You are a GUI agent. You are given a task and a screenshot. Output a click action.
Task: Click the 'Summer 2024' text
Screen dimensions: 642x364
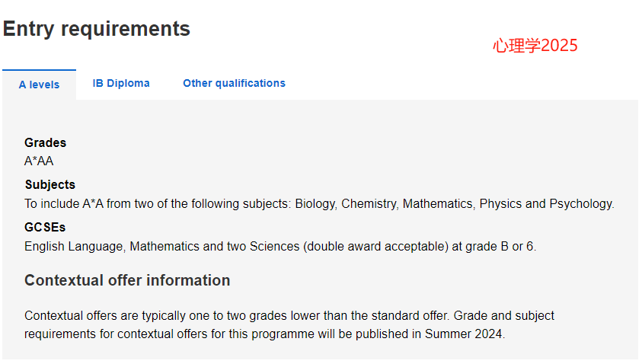[x=465, y=334]
